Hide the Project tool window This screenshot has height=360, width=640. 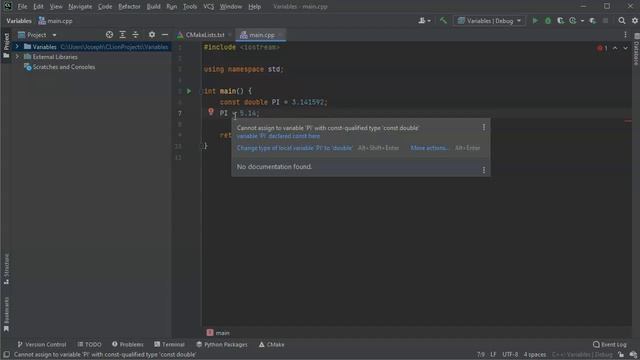click(165, 35)
